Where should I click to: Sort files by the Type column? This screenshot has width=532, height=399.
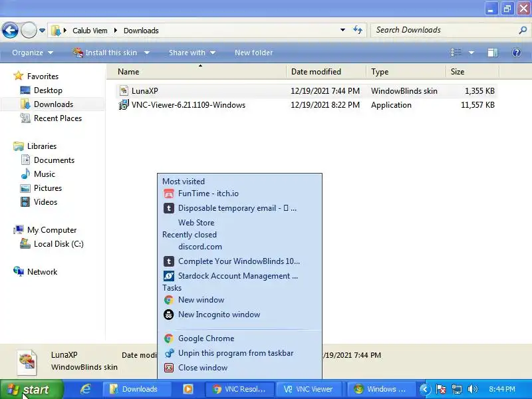[x=406, y=72]
